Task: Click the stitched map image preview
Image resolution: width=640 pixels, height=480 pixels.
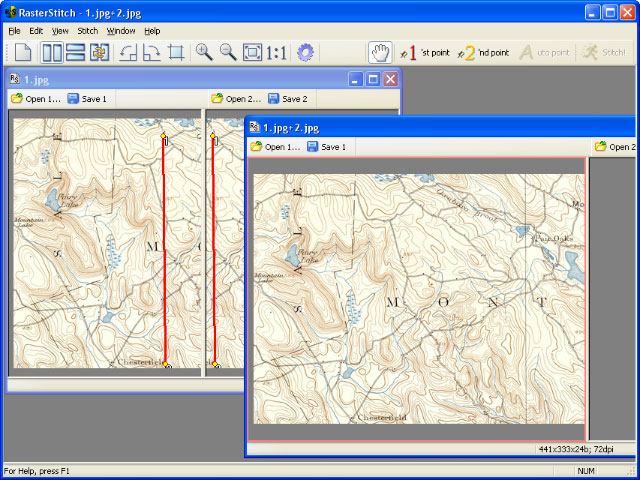Action: (x=418, y=300)
